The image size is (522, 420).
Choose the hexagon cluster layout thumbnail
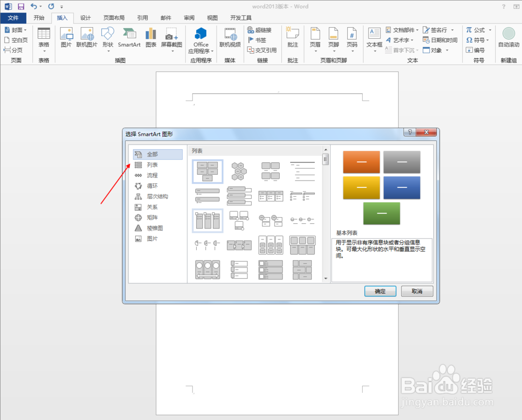coord(239,172)
